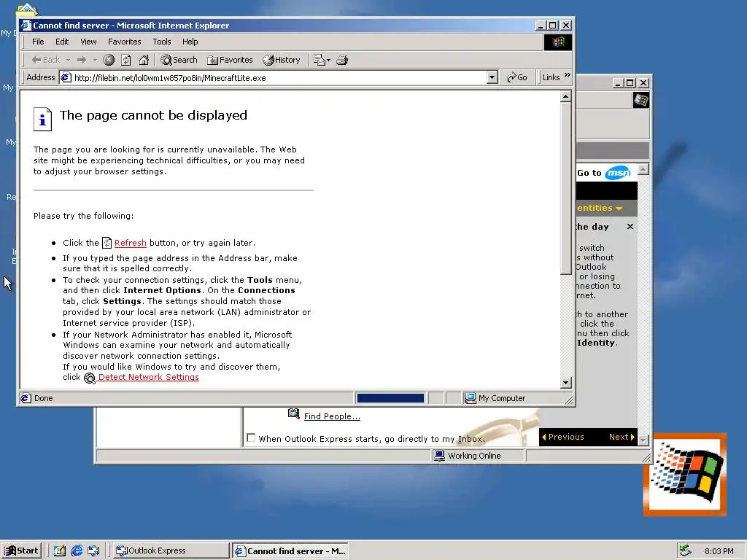
Task: Click the address bar URL field
Action: click(279, 77)
